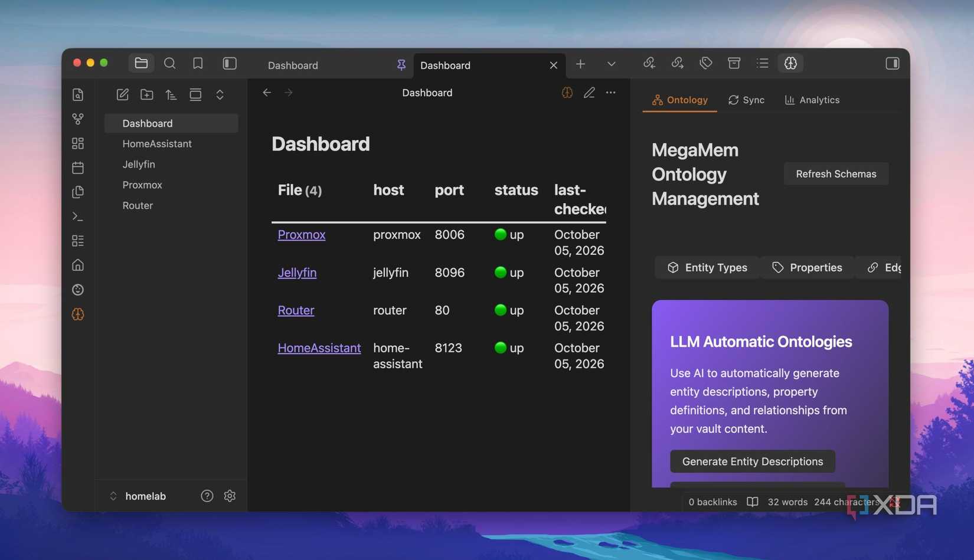Create a new note icon
This screenshot has width=974, height=560.
(x=123, y=94)
